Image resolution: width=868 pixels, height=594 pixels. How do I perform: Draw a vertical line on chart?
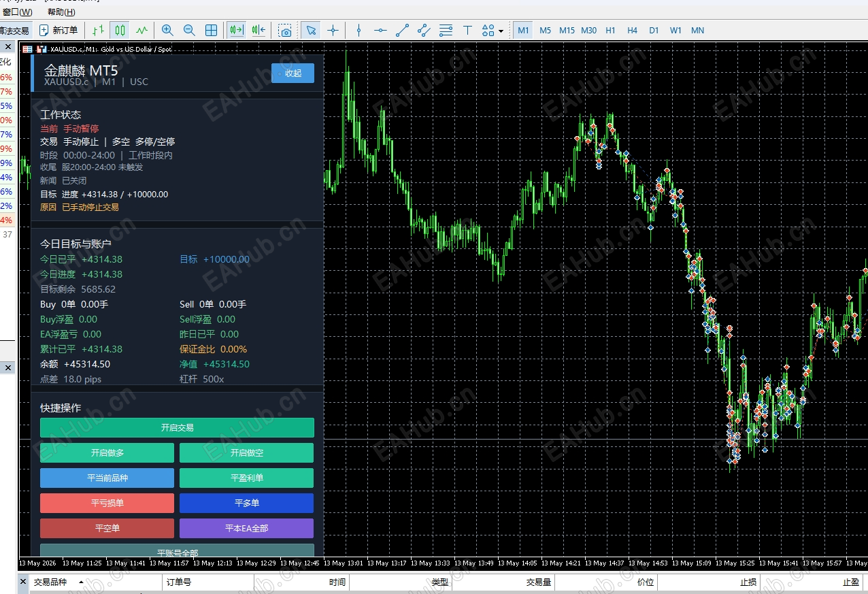358,30
